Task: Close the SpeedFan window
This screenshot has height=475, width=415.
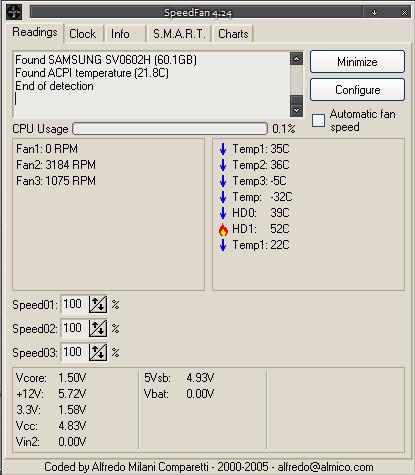Action: (404, 12)
